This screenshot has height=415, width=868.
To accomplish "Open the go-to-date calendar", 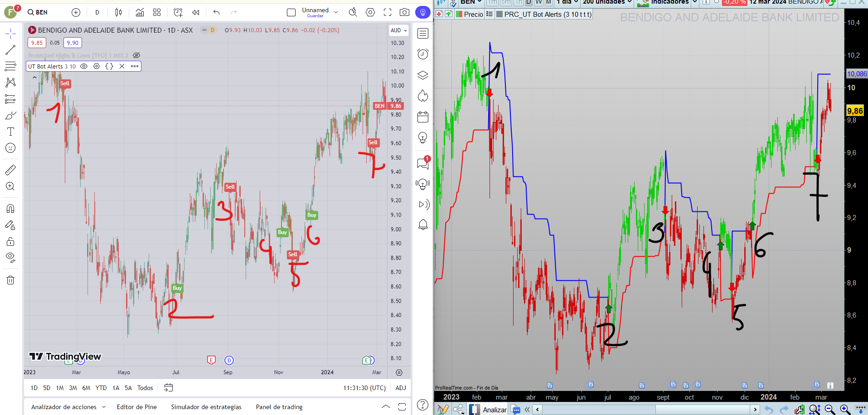I will coord(169,388).
